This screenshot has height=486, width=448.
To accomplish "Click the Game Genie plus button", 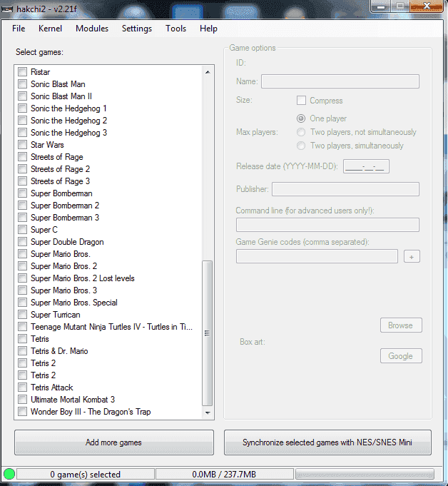I will click(x=412, y=257).
